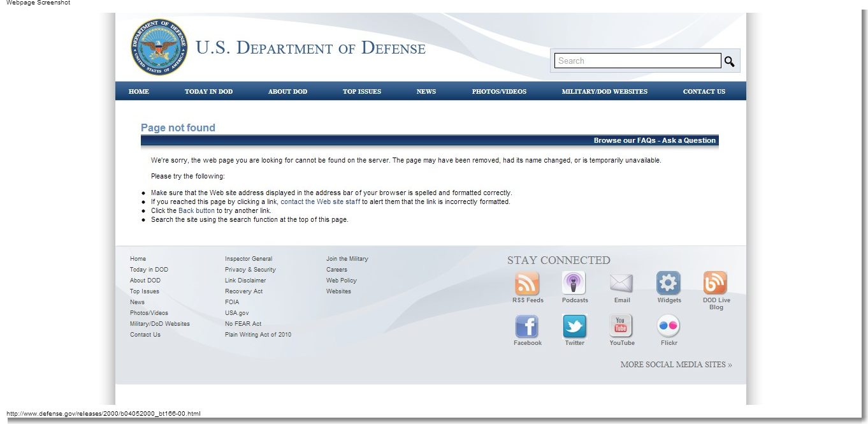Click the magnifying glass search icon
Screen dimensions: 868x424
pos(729,61)
